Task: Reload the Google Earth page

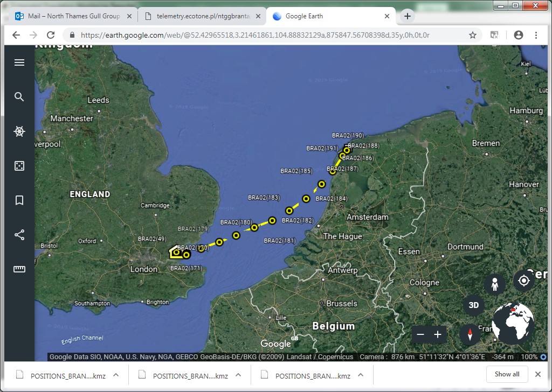Action: (x=51, y=35)
